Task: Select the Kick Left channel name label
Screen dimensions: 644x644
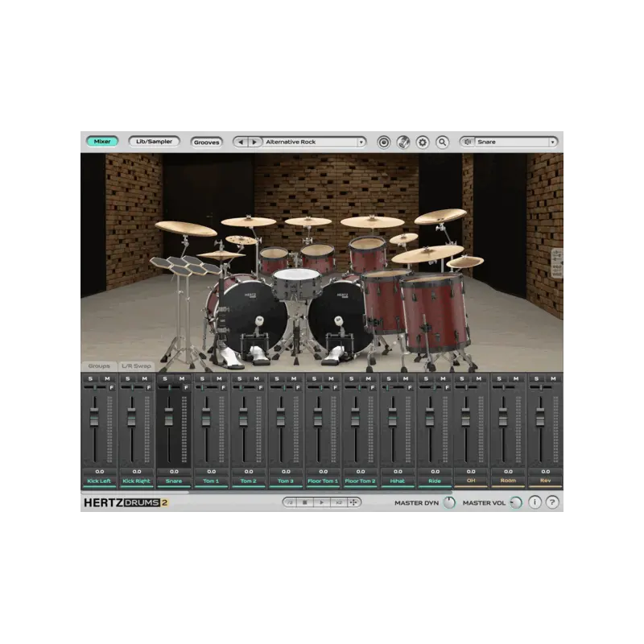Action: tap(99, 481)
